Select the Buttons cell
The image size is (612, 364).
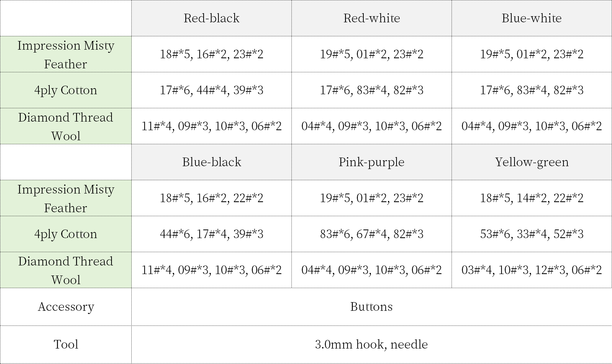tap(371, 307)
